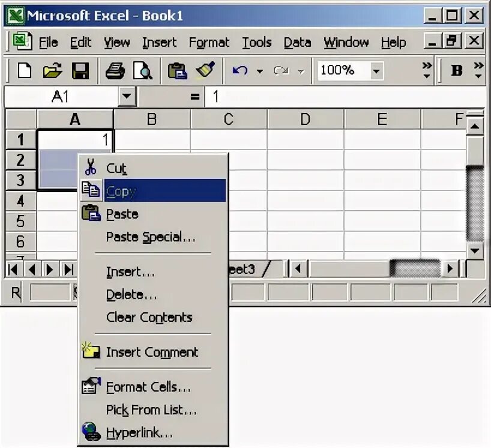Click clipboard icon beside Paste in context menu

(x=91, y=213)
